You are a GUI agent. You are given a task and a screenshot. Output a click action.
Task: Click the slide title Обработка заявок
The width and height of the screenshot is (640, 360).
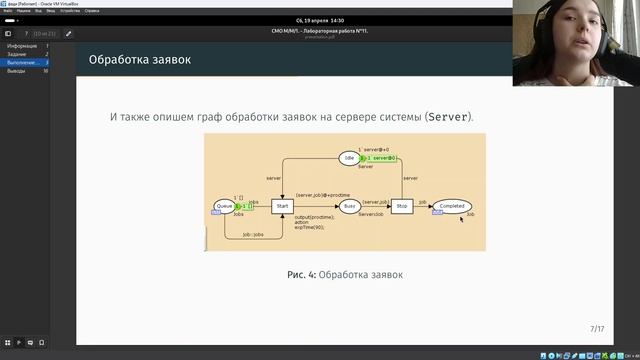tap(140, 60)
